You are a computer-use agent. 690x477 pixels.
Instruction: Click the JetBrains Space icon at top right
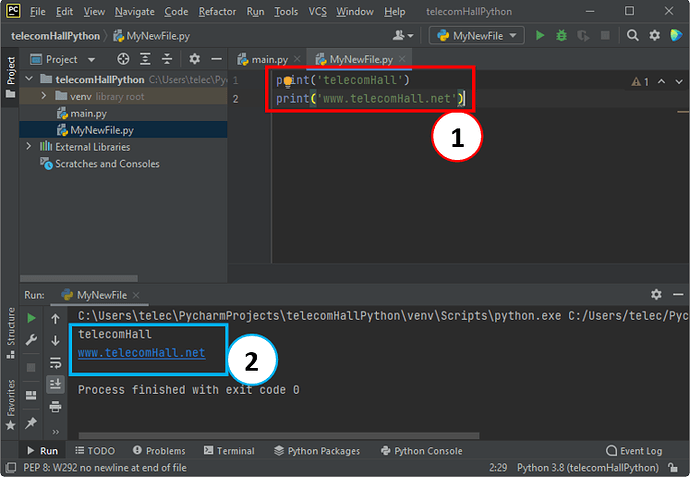click(676, 36)
